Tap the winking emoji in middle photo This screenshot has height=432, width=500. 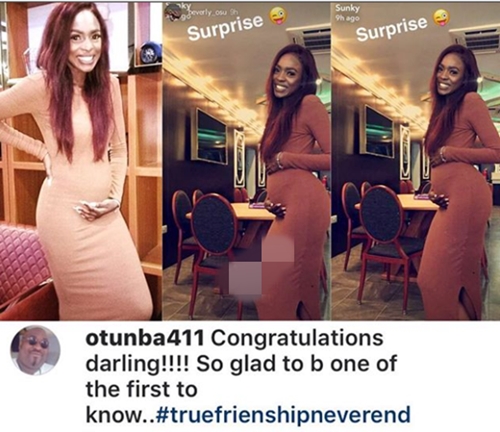point(279,16)
